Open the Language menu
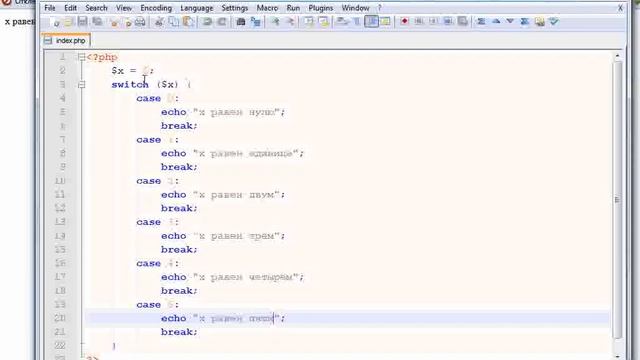640x360 pixels. [196, 8]
